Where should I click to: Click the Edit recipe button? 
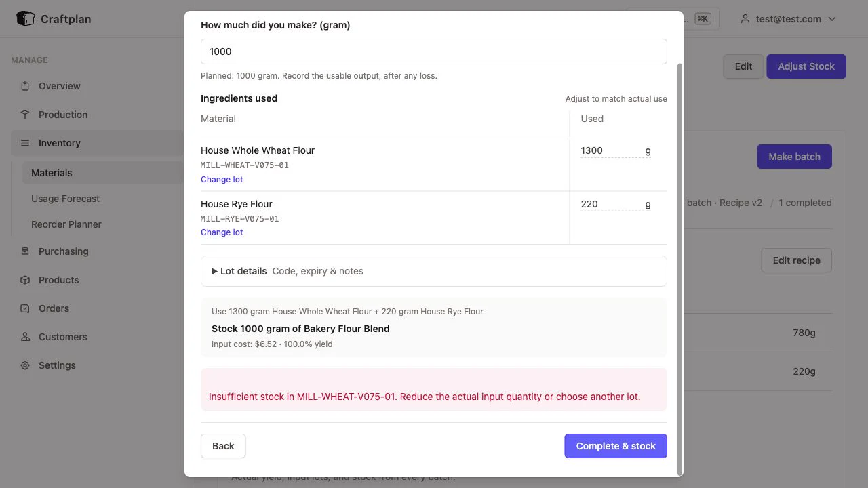click(x=796, y=260)
